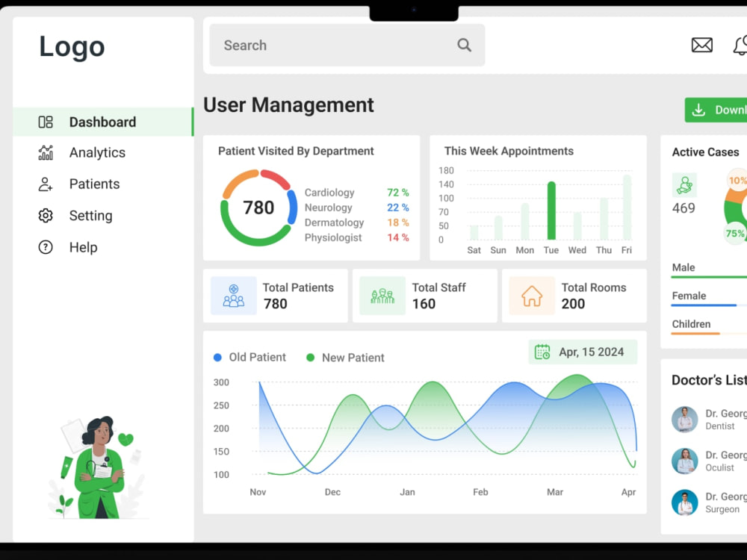Click the Total Rooms value 200
This screenshot has height=560, width=747.
(x=573, y=304)
